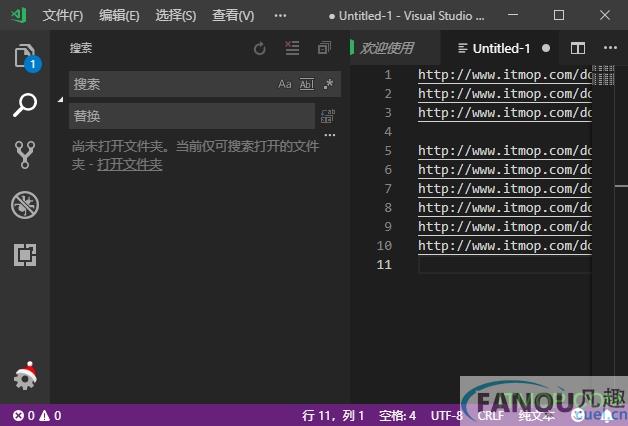Open the Extensions view
Image resolution: width=628 pixels, height=426 pixels.
pos(24,255)
